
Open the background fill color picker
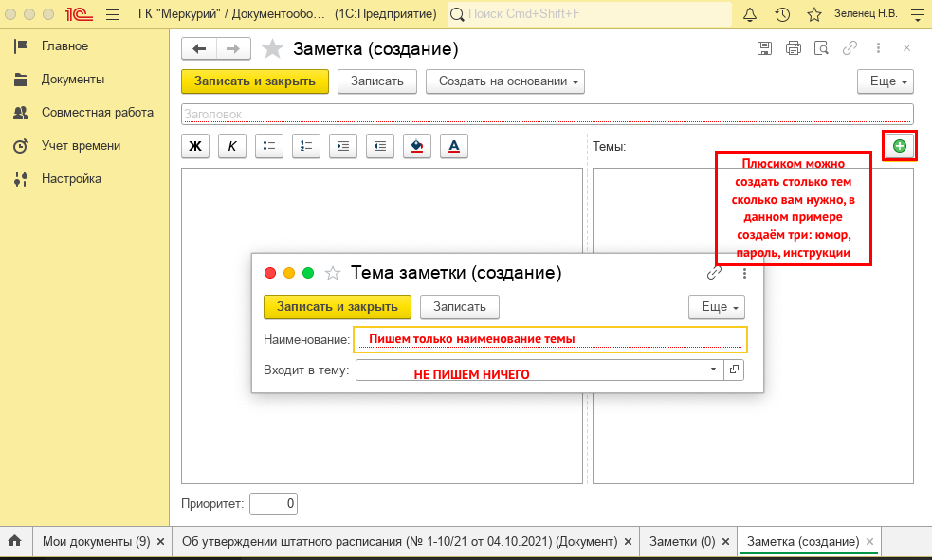point(416,146)
